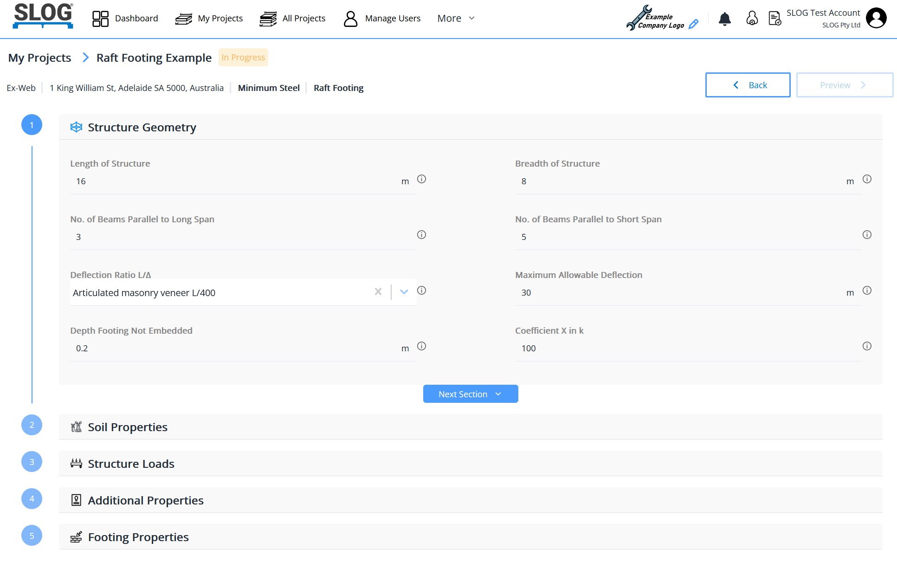Viewport: 897px width, 588px height.
Task: Expand the Structure Loads section
Action: [x=131, y=464]
